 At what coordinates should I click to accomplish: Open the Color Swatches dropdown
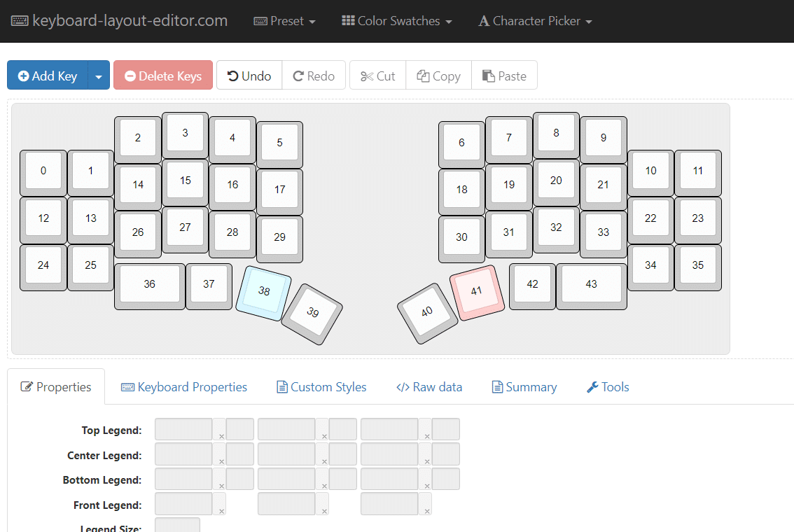[x=396, y=21]
